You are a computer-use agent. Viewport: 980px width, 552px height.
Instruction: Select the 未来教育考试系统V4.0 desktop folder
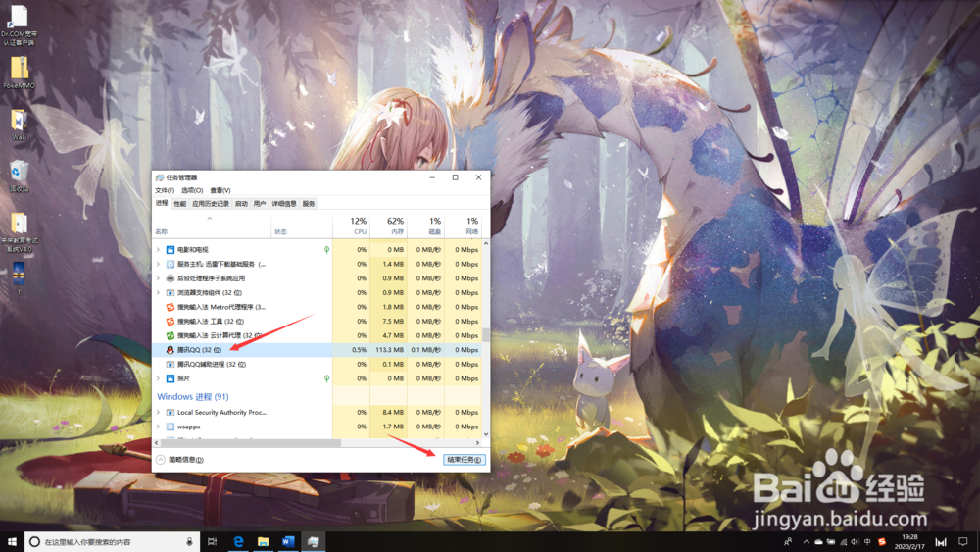(x=20, y=232)
